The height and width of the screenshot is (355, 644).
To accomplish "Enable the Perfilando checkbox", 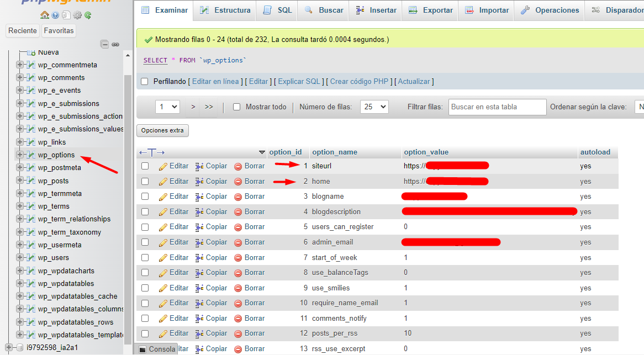I will 145,81.
